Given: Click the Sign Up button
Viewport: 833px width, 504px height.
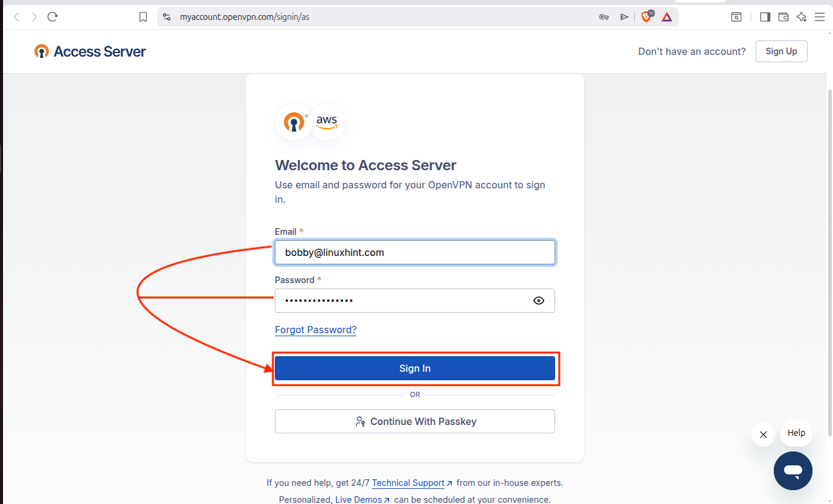Looking at the screenshot, I should [x=781, y=51].
